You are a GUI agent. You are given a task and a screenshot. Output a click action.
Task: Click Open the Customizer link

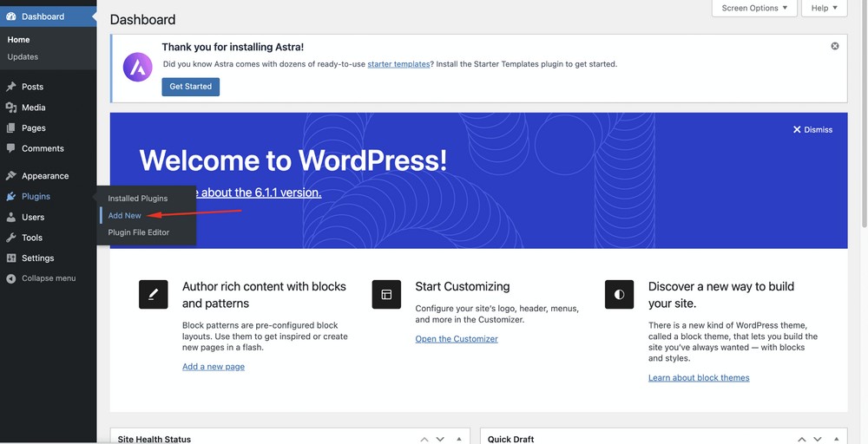(457, 339)
